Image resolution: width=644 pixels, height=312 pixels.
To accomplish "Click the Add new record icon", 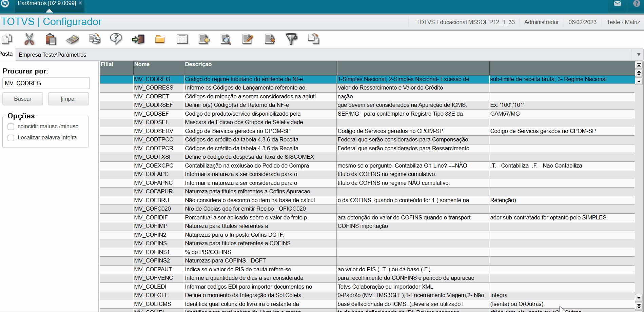I will pos(204,39).
